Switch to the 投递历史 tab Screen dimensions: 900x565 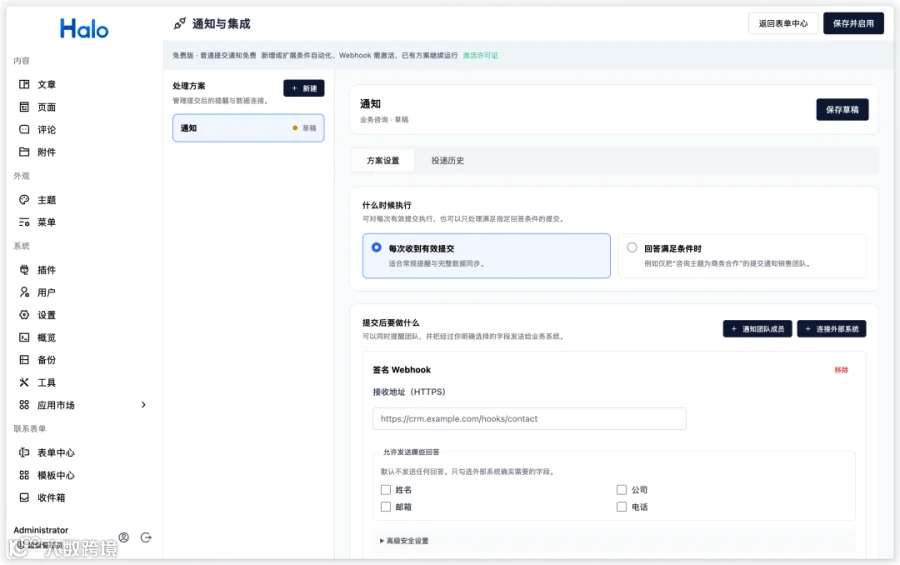448,161
